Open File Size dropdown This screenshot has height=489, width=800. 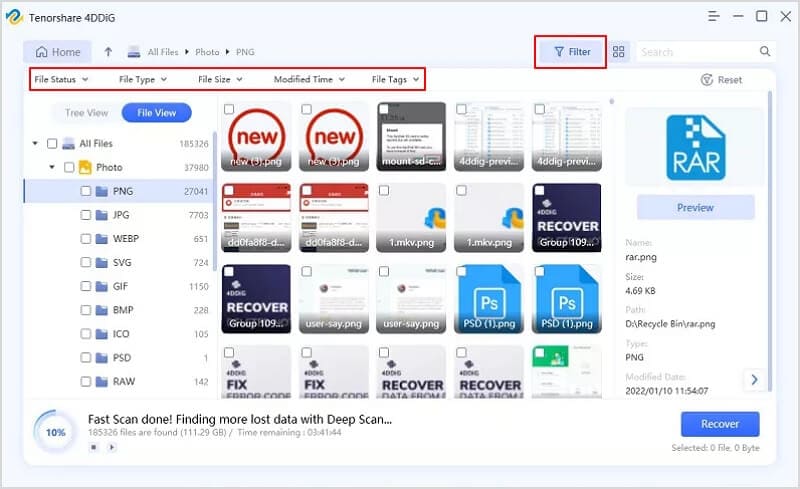pos(220,79)
